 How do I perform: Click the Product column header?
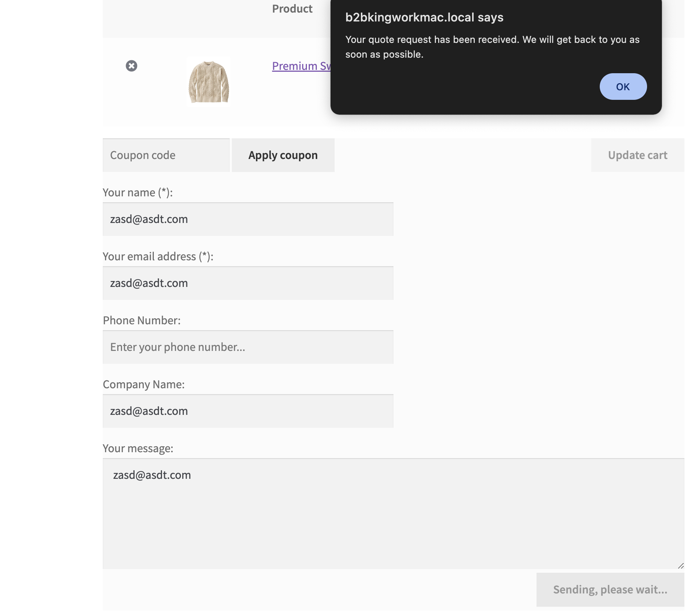(292, 9)
